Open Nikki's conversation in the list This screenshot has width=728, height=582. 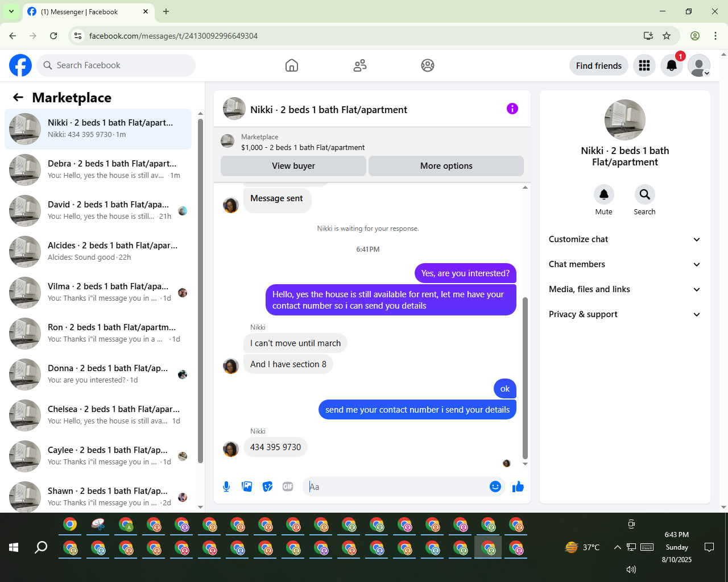[98, 129]
